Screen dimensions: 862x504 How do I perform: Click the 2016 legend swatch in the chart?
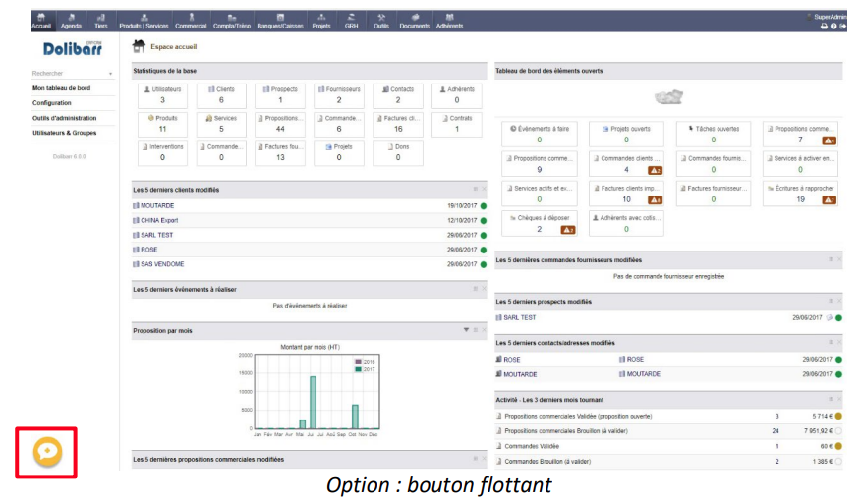point(359,362)
